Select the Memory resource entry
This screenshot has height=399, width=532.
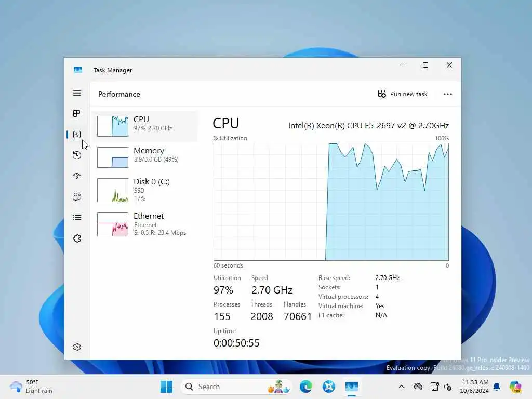144,157
